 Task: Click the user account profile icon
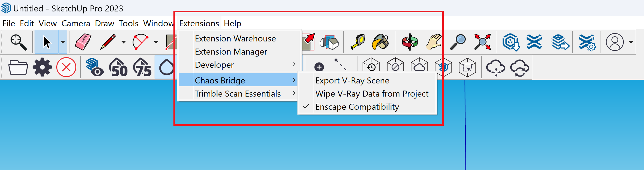[615, 42]
